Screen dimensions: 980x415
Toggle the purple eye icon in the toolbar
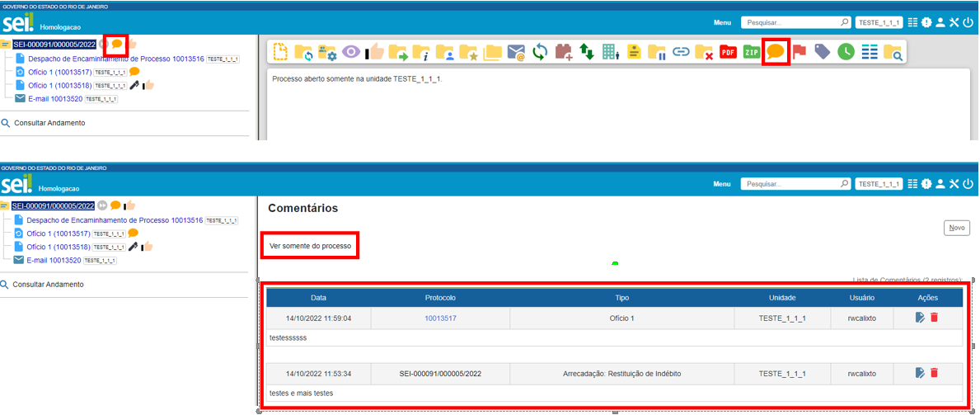pyautogui.click(x=351, y=52)
